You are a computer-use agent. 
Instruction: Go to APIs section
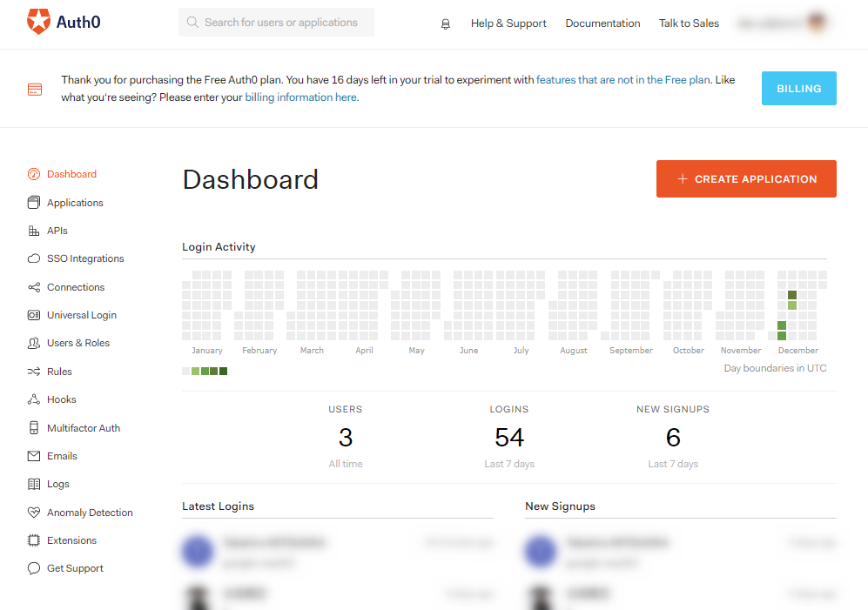tap(57, 231)
